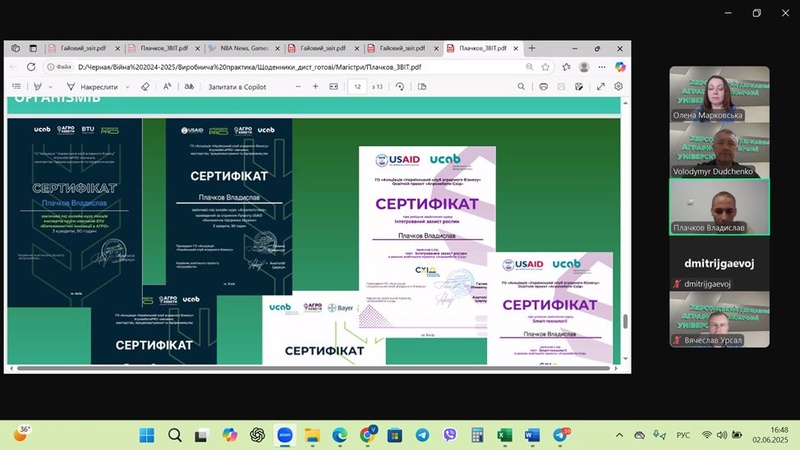Open PDF settings gear
Viewport: 800px width, 450px height.
click(618, 87)
